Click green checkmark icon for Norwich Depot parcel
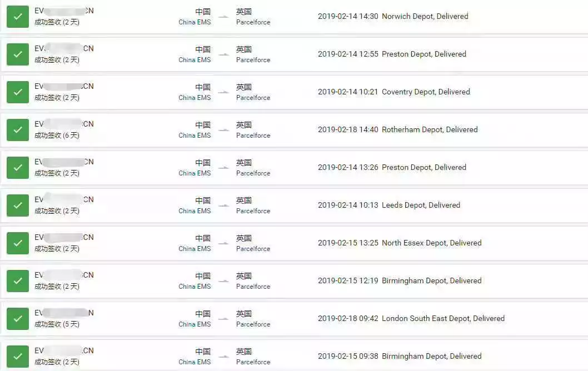588x371 pixels. click(18, 17)
